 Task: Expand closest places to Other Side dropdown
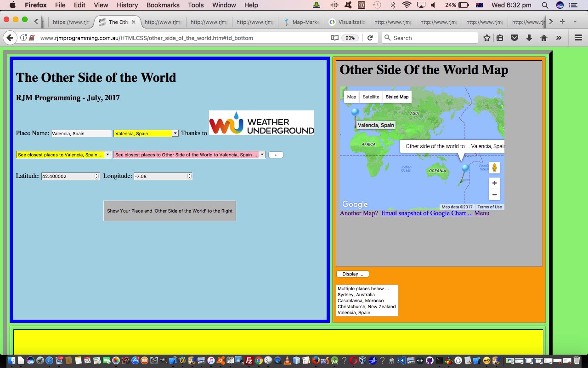click(189, 155)
